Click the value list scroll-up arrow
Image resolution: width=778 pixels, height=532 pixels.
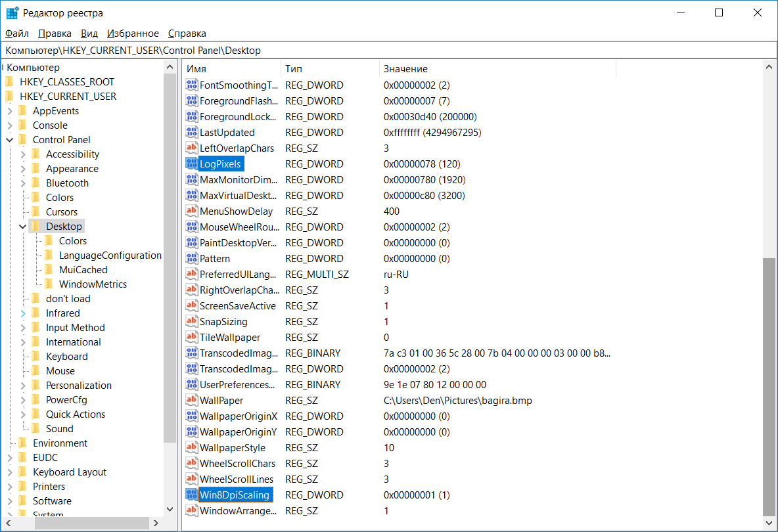(769, 66)
